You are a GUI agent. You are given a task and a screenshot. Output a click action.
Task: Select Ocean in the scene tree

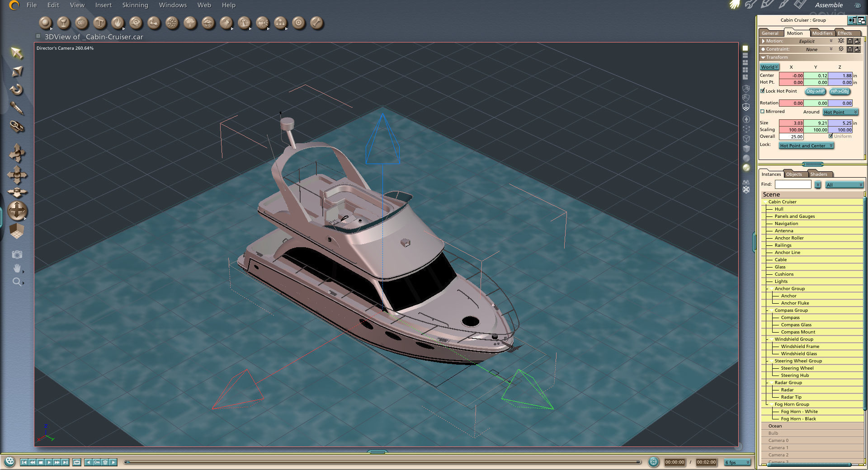775,426
